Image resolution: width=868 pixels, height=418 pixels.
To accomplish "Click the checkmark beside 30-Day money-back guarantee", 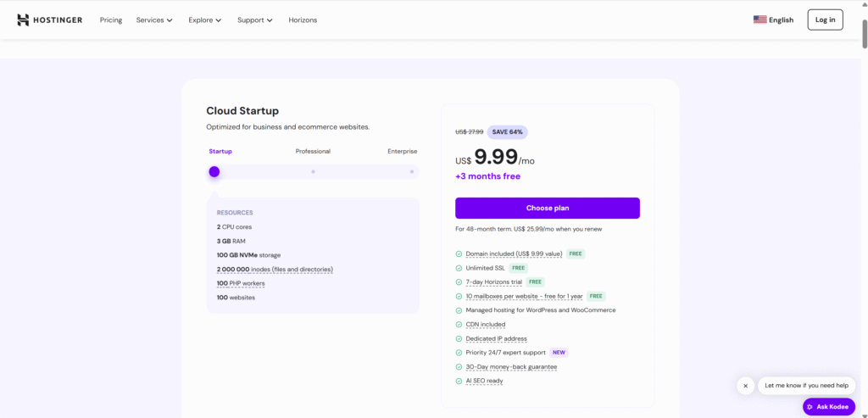I will coord(459,367).
